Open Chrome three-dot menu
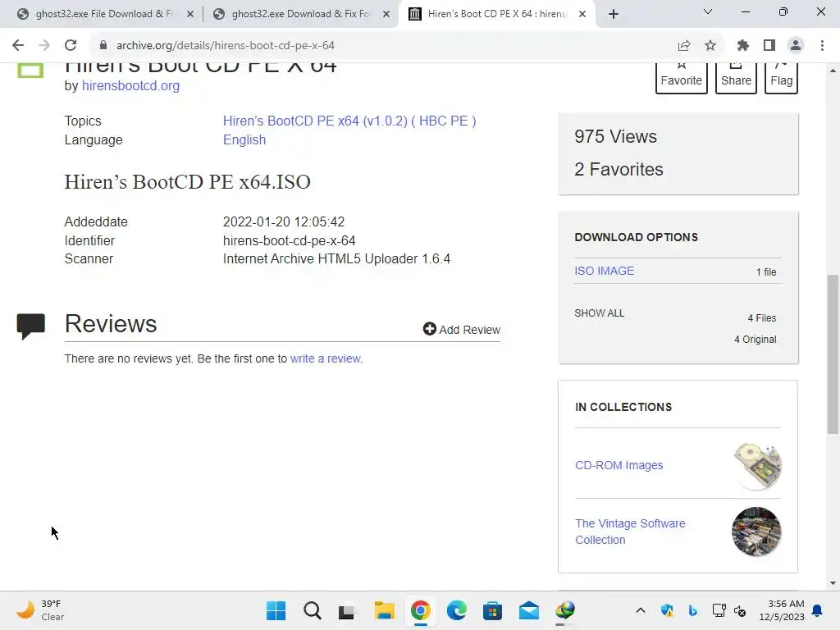Screen dimensions: 840x630 822,46
